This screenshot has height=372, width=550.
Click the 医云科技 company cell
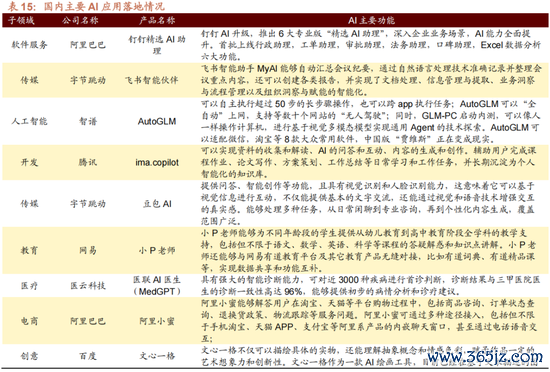(88, 285)
